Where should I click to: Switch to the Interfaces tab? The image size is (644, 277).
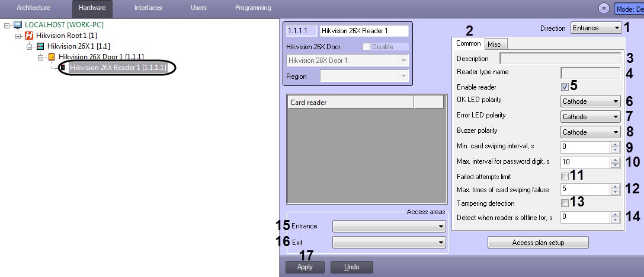click(148, 8)
